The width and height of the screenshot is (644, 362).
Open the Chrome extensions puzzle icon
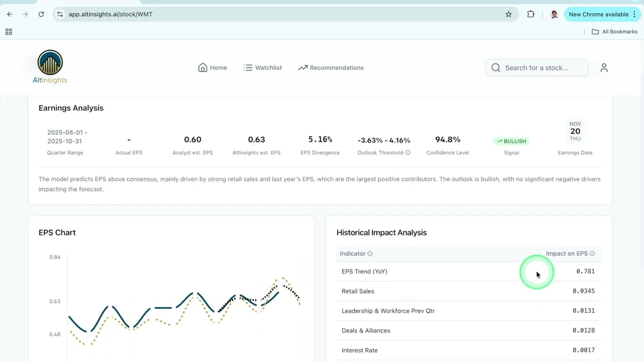(x=531, y=14)
